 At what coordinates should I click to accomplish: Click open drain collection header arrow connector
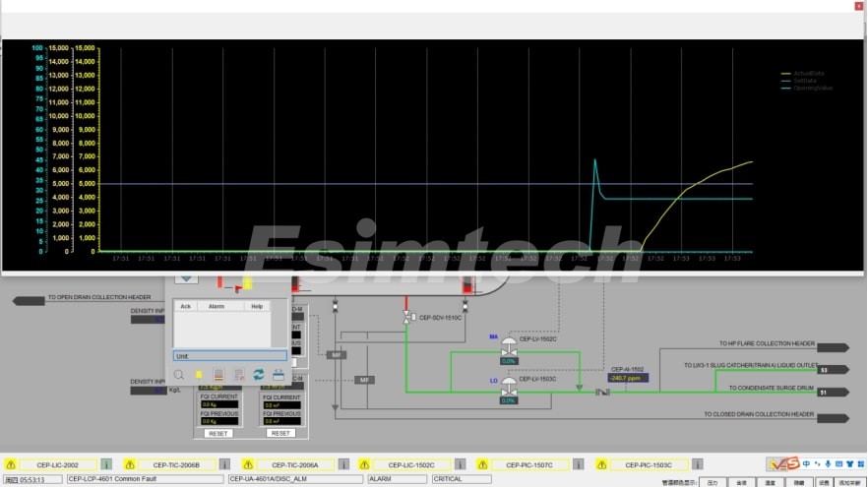pyautogui.click(x=29, y=300)
